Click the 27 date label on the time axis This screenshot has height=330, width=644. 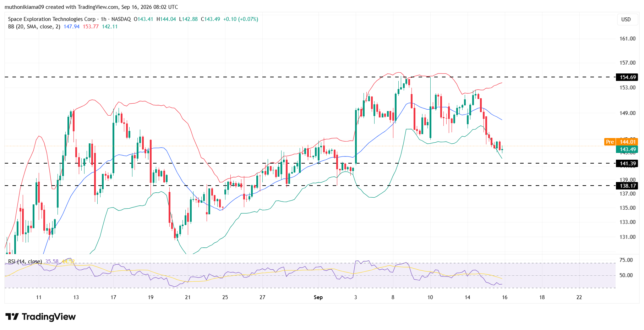click(x=262, y=297)
